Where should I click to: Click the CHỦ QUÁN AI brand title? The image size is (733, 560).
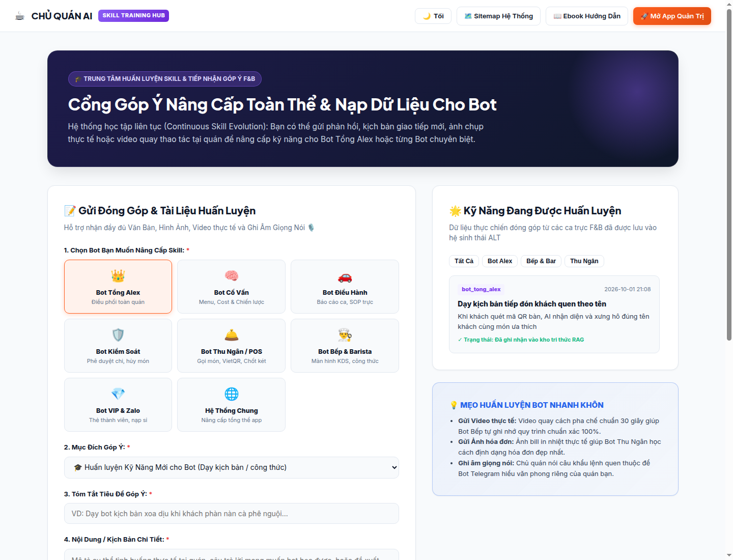click(62, 16)
